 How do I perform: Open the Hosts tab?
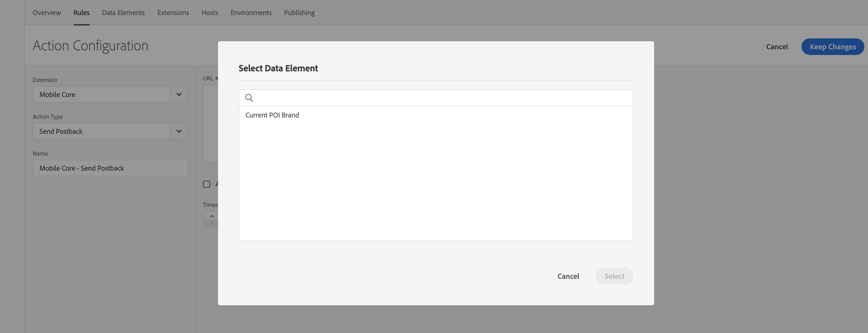coord(209,13)
